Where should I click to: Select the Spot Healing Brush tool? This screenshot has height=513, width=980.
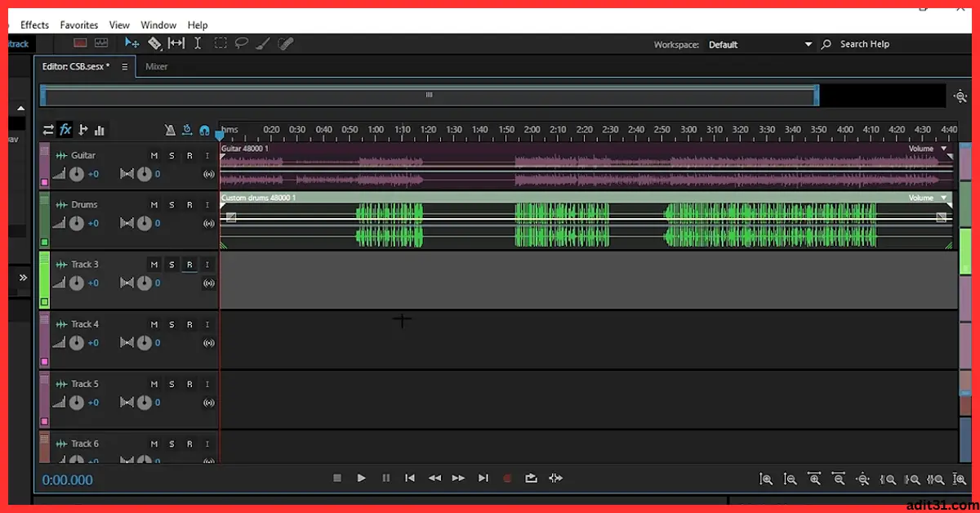[285, 42]
